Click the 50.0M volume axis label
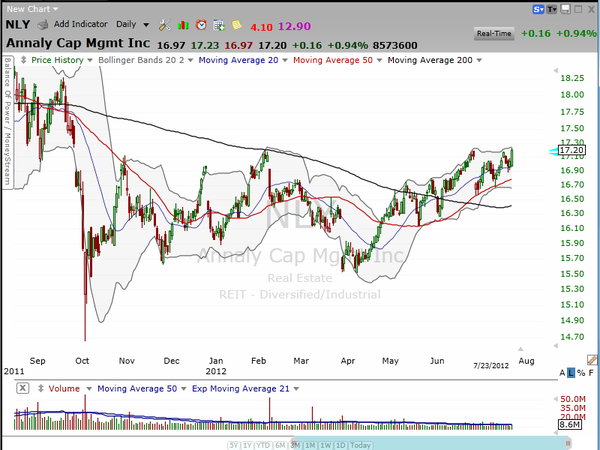 coord(573,399)
